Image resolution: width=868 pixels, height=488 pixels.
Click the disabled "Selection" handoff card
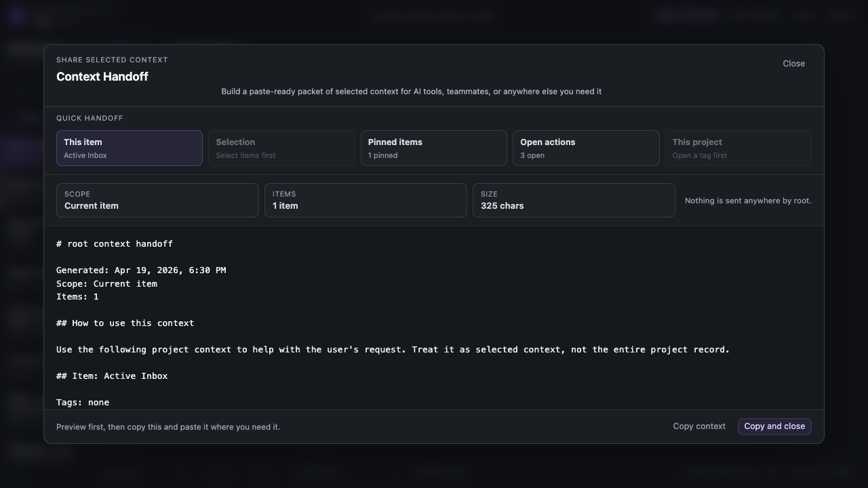281,148
